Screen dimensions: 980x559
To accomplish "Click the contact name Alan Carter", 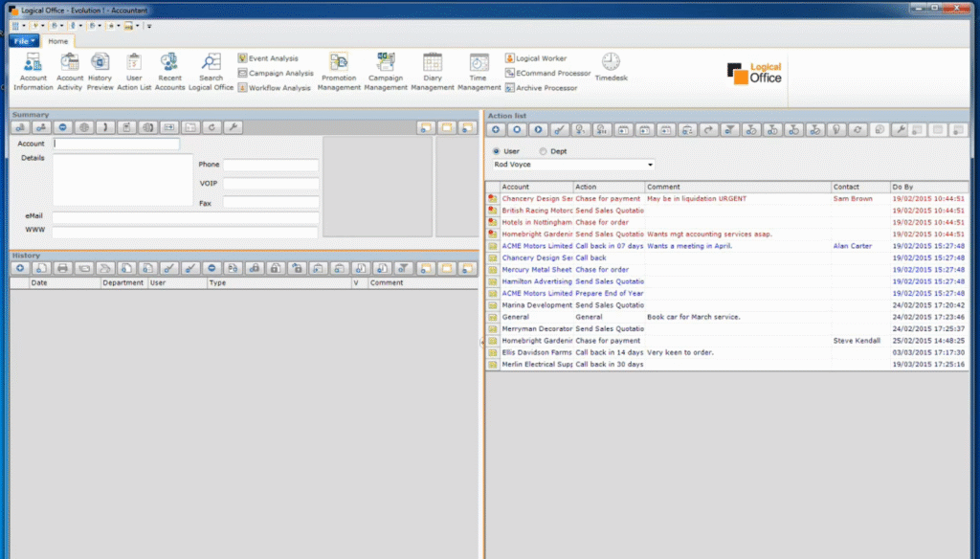I will tap(852, 246).
